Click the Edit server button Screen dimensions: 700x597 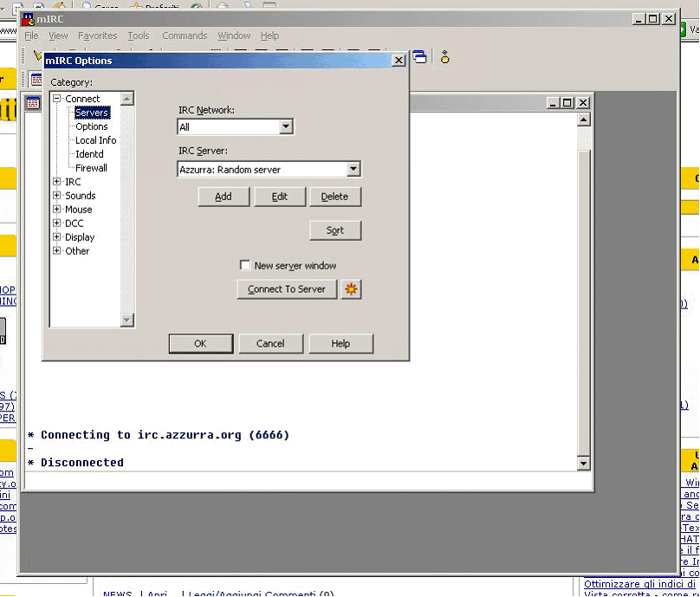tap(280, 197)
